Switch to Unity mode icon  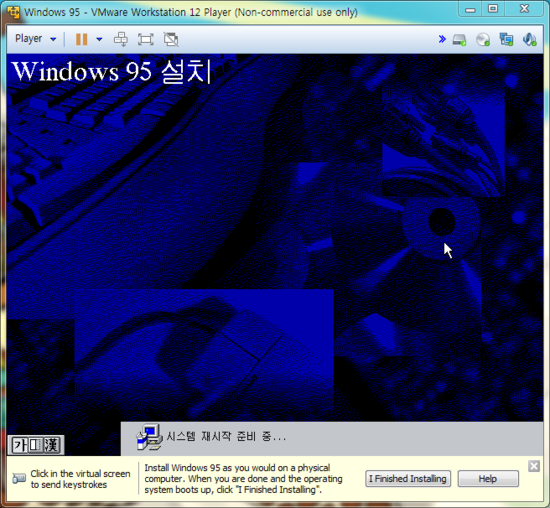tap(171, 39)
